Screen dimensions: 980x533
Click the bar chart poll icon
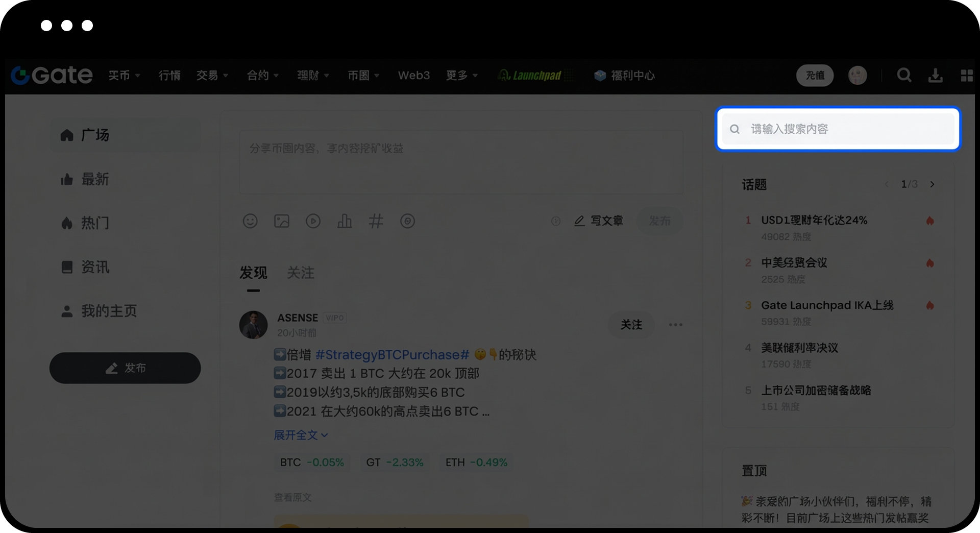[345, 221]
